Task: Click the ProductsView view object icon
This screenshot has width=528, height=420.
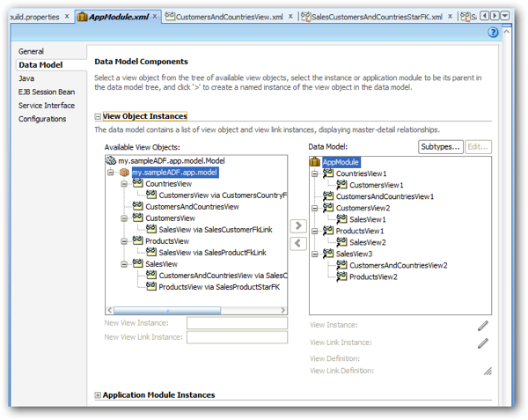Action: (x=138, y=240)
